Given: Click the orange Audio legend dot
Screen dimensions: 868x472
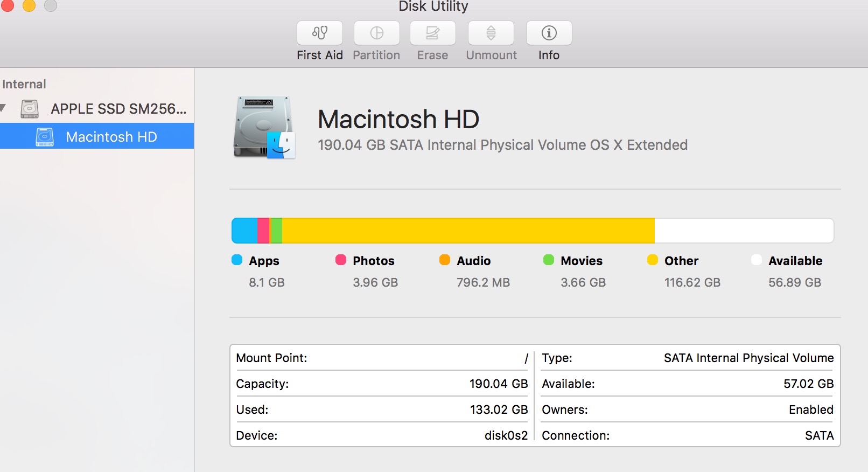Looking at the screenshot, I should tap(445, 260).
